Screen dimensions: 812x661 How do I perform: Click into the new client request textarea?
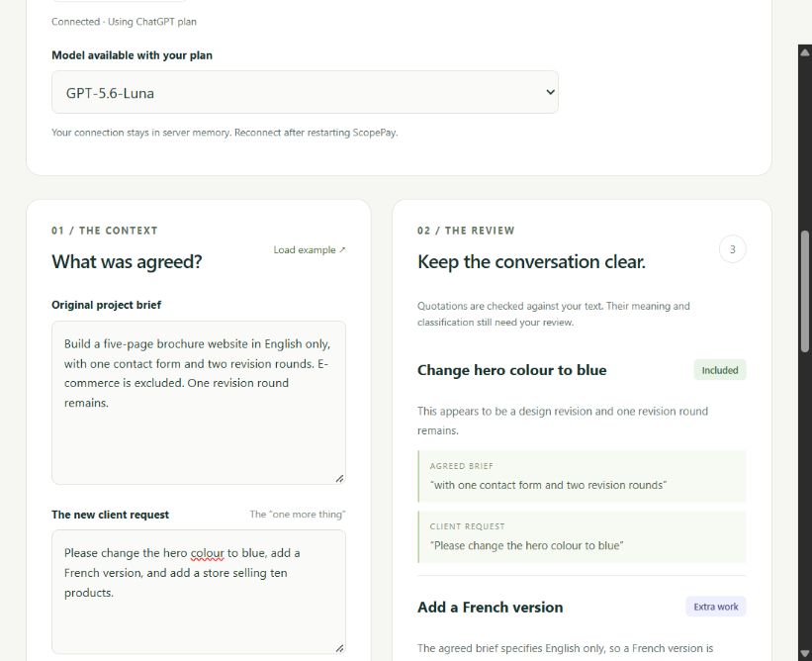coord(199,592)
